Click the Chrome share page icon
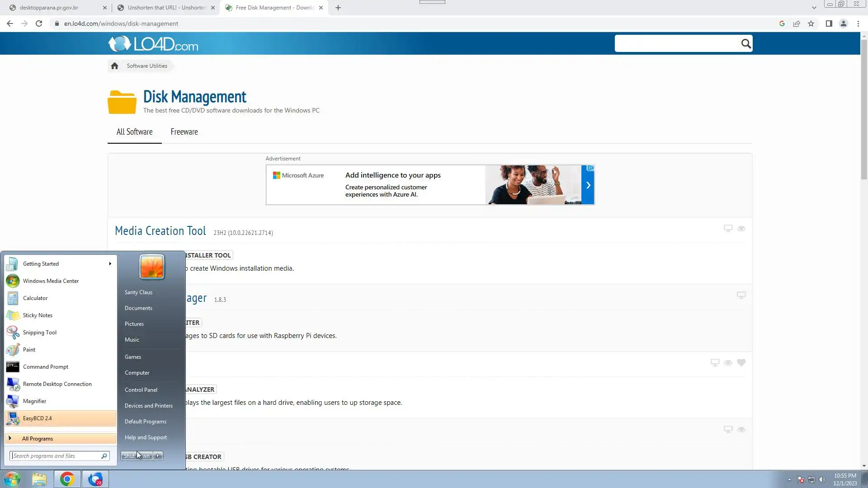868x488 pixels. point(797,24)
